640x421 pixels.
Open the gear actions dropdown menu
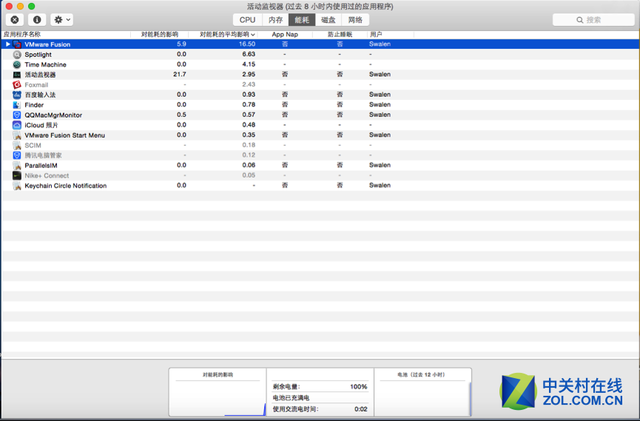[62, 20]
